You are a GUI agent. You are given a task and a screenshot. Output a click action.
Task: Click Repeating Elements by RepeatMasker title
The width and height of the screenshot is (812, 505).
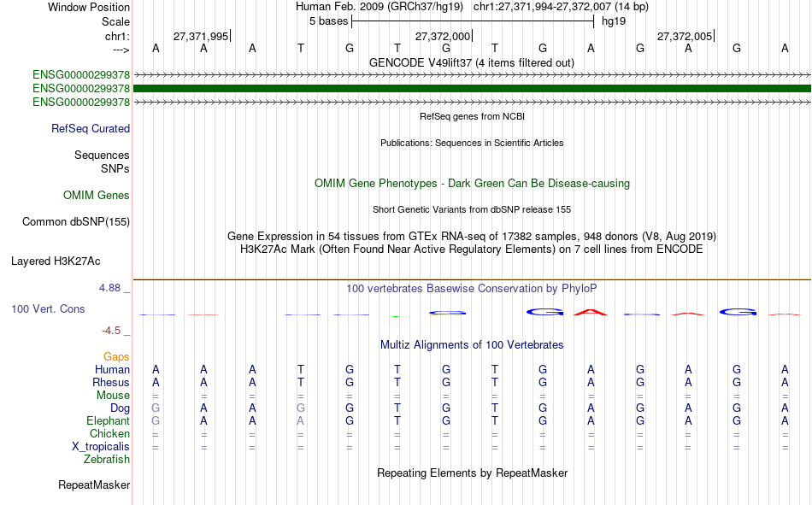pyautogui.click(x=473, y=473)
